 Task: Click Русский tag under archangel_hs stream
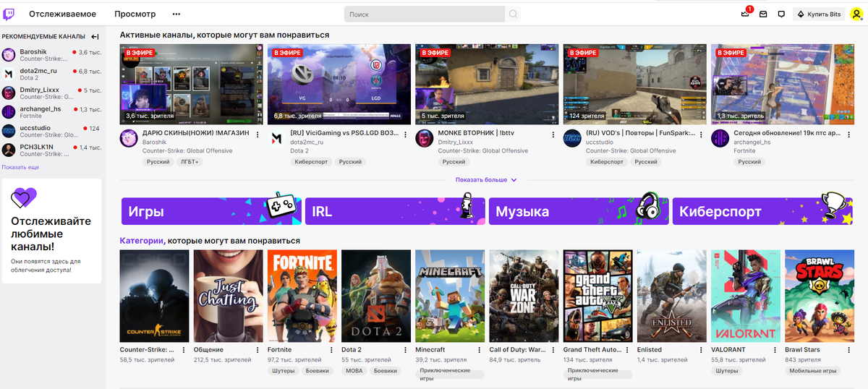pos(749,162)
